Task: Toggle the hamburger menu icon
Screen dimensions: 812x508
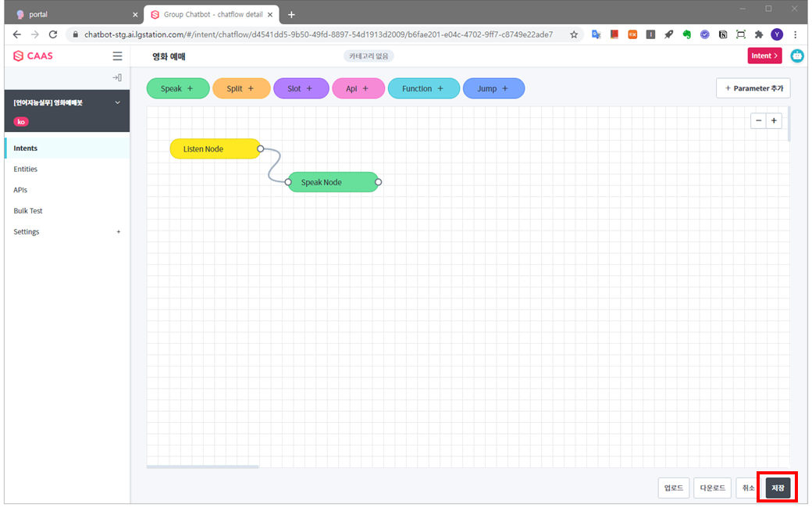Action: pos(117,56)
